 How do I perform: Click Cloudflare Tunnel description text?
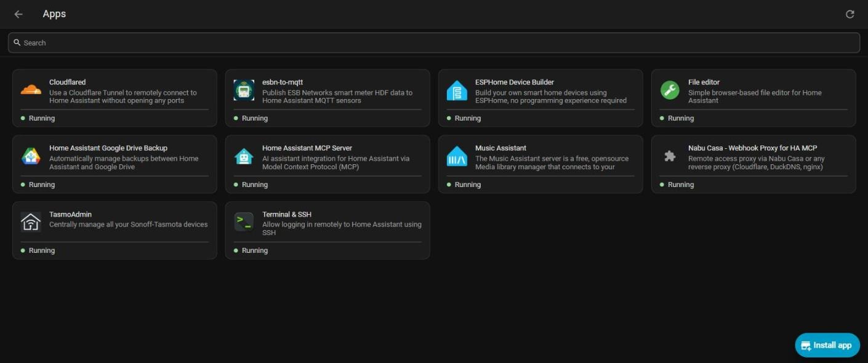coord(123,97)
